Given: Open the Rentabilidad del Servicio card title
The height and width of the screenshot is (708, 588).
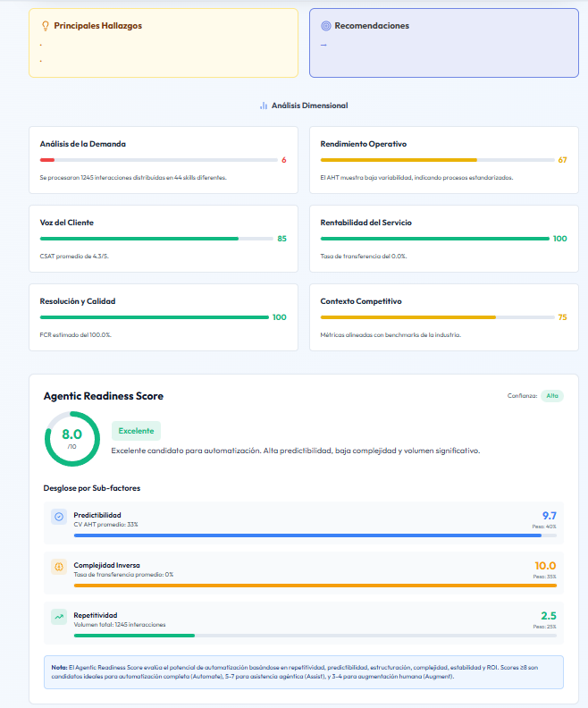Looking at the screenshot, I should tap(366, 223).
